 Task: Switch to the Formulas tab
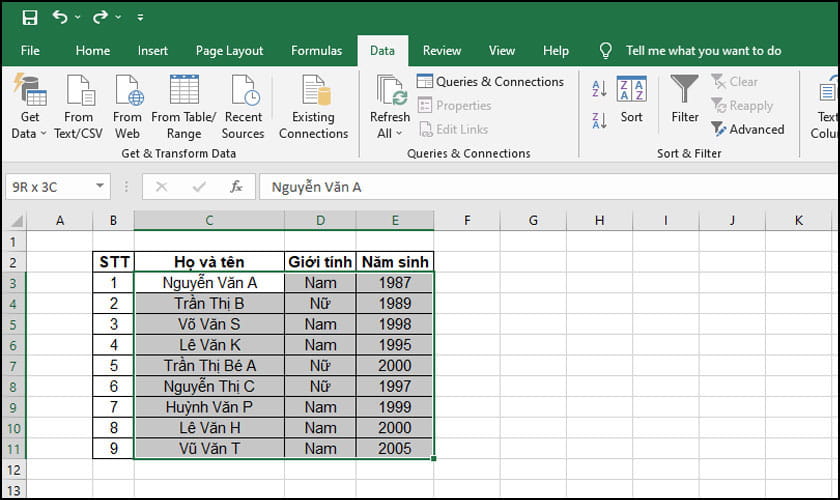[x=316, y=51]
